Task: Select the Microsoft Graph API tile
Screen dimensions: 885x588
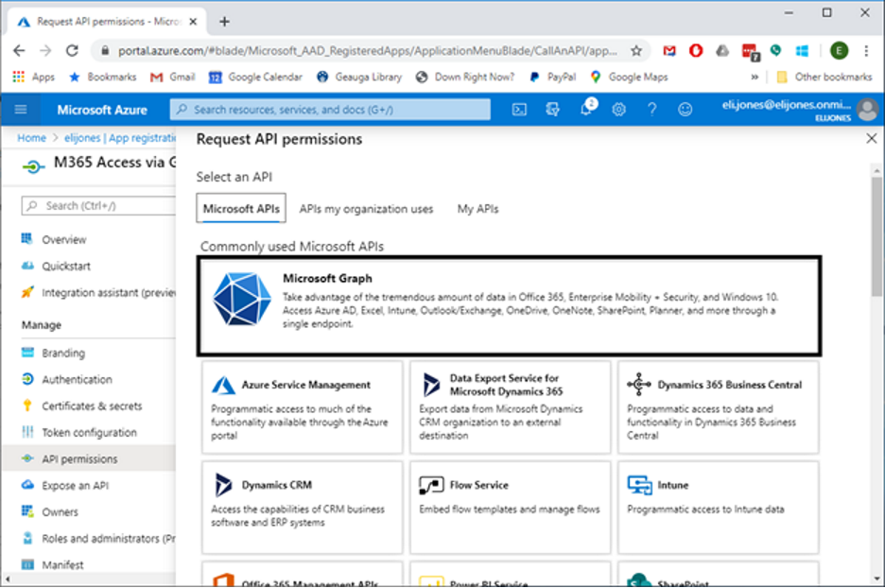Action: pos(510,304)
